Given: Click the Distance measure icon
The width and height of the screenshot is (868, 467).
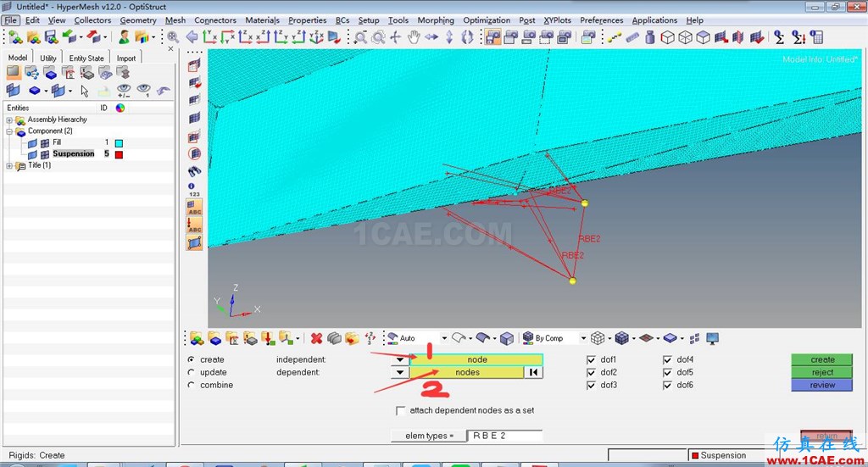Looking at the screenshot, I should (x=615, y=37).
